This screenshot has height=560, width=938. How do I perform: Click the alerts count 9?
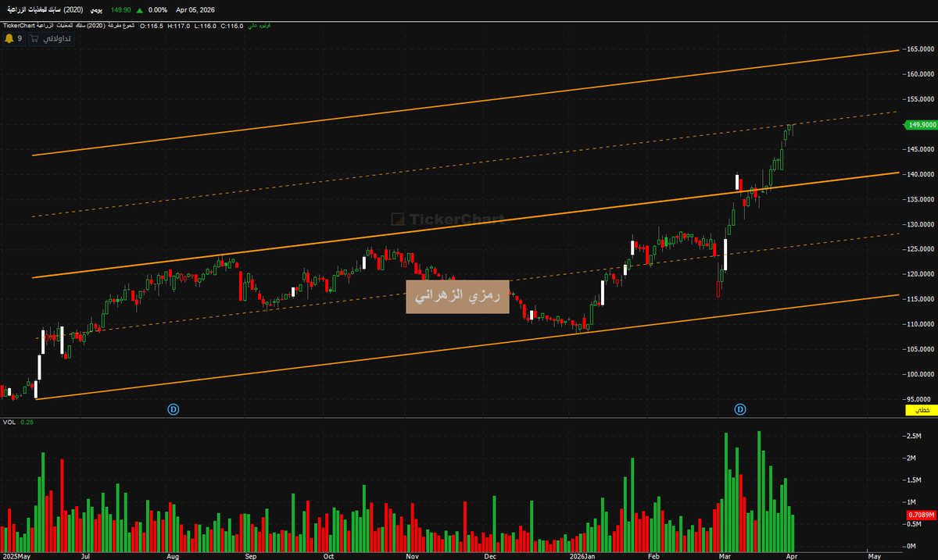coord(20,38)
